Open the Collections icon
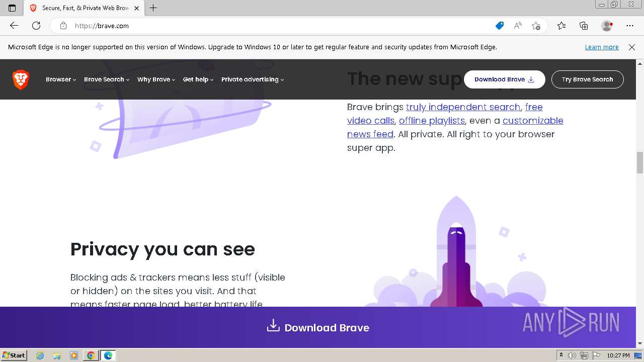Image resolution: width=644 pixels, height=362 pixels. [x=584, y=26]
